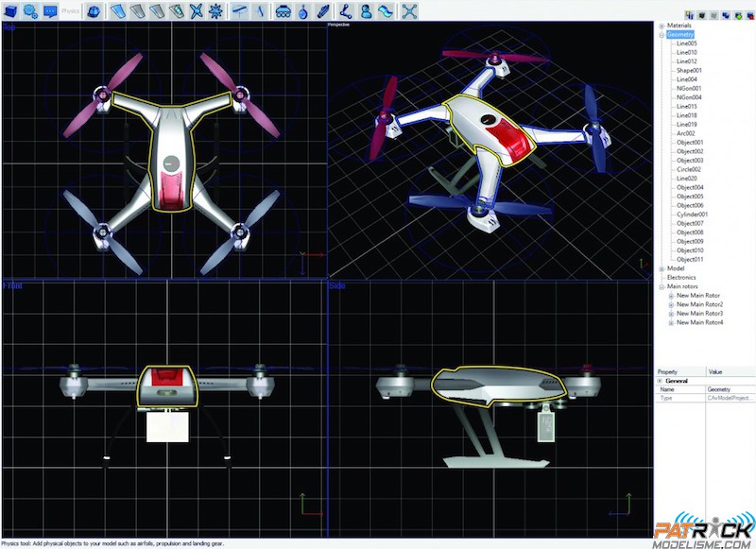Select the sphere icon right of the Physics tab

pos(94,9)
